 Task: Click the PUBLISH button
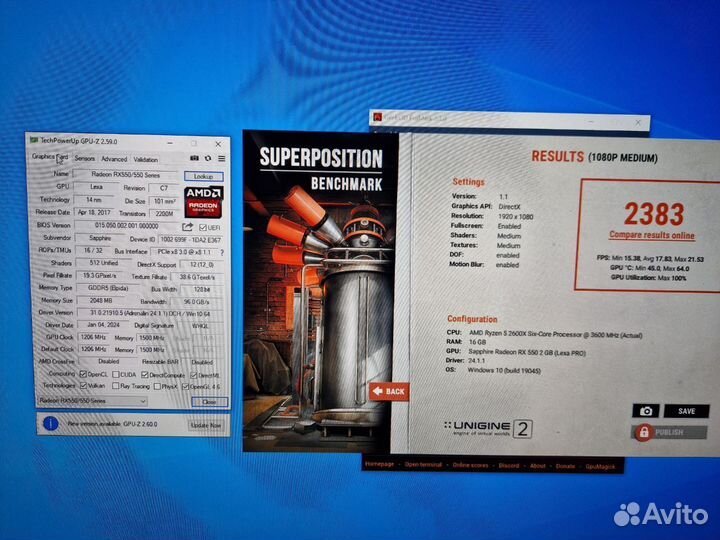pyautogui.click(x=669, y=432)
